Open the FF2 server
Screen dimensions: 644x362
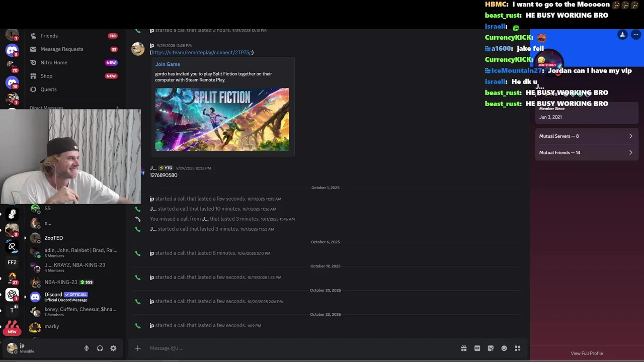click(x=12, y=262)
